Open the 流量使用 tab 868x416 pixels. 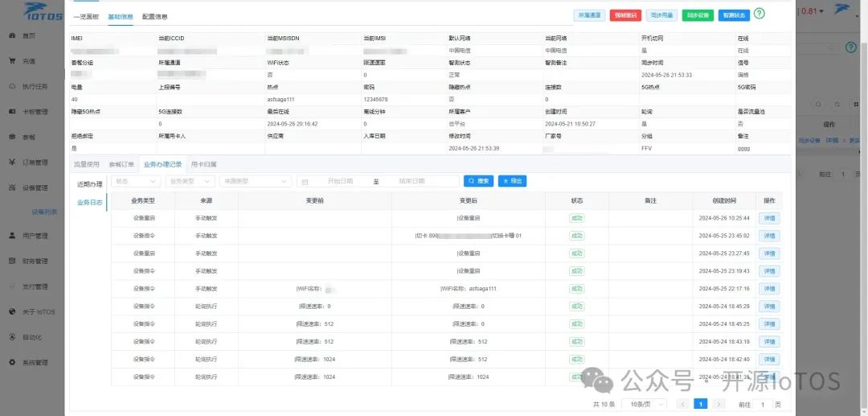click(x=86, y=164)
